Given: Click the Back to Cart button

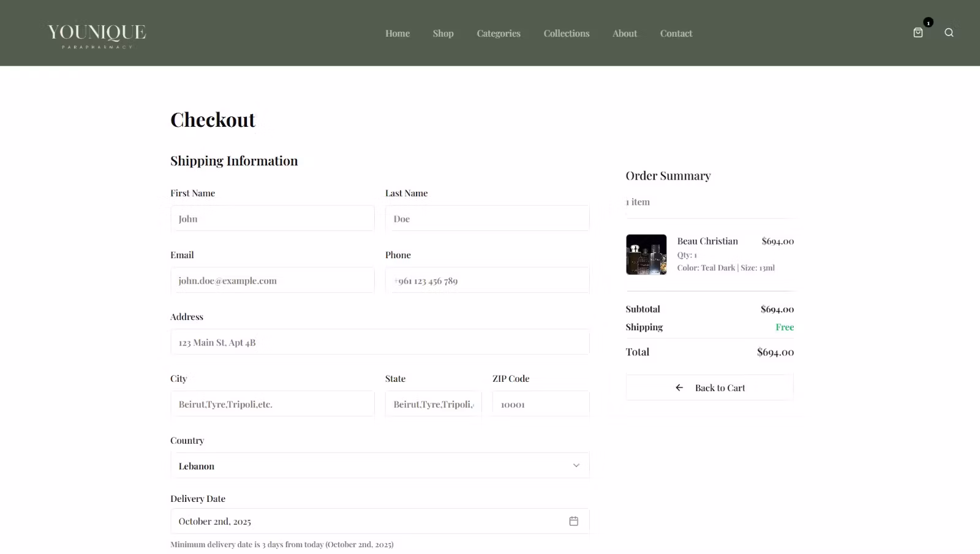Looking at the screenshot, I should pyautogui.click(x=709, y=387).
